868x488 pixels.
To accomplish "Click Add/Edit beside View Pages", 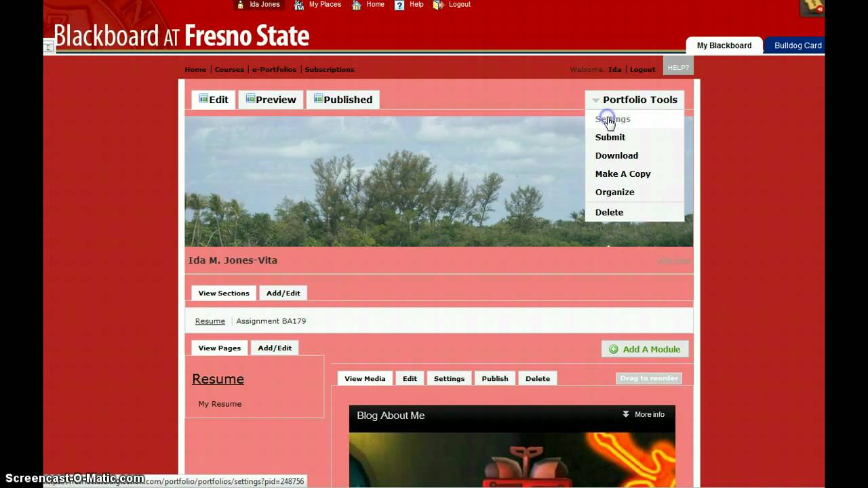I will pos(275,348).
